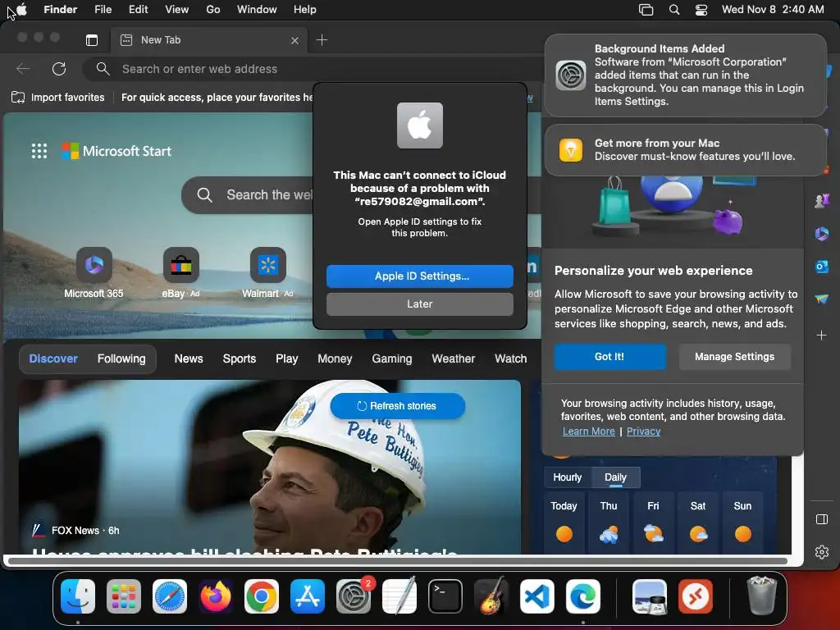This screenshot has height=630, width=840.
Task: Click the Import favorites icon
Action: coord(18,97)
